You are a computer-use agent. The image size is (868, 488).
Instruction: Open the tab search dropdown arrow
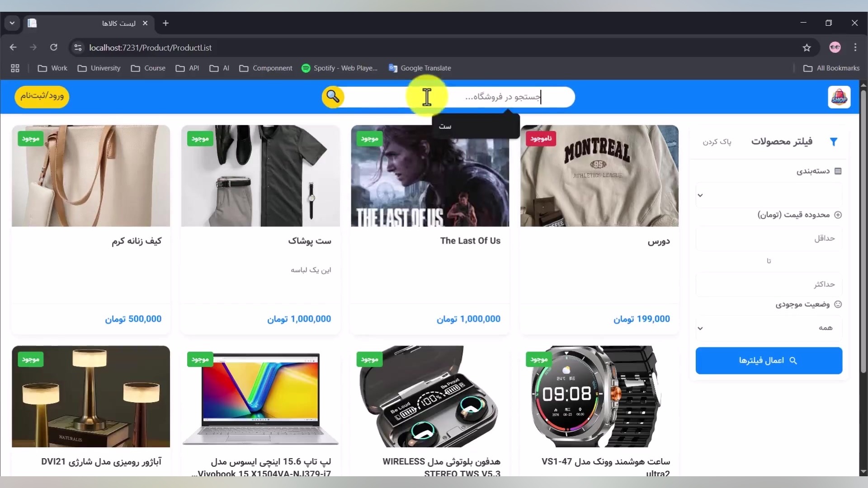coord(12,23)
